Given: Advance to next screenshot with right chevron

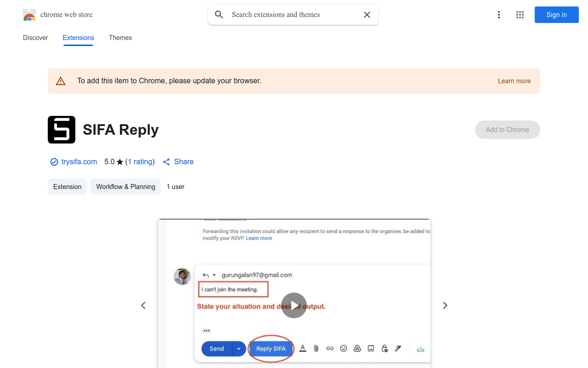Looking at the screenshot, I should pyautogui.click(x=445, y=305).
